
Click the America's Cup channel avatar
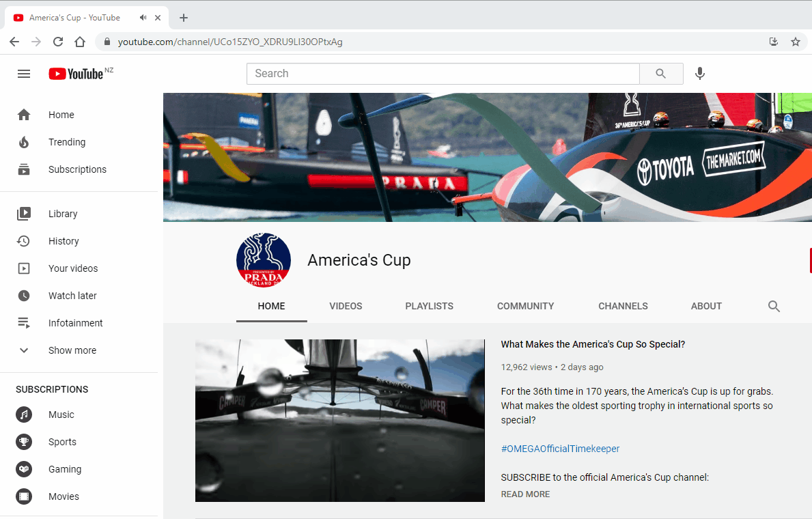coord(264,260)
